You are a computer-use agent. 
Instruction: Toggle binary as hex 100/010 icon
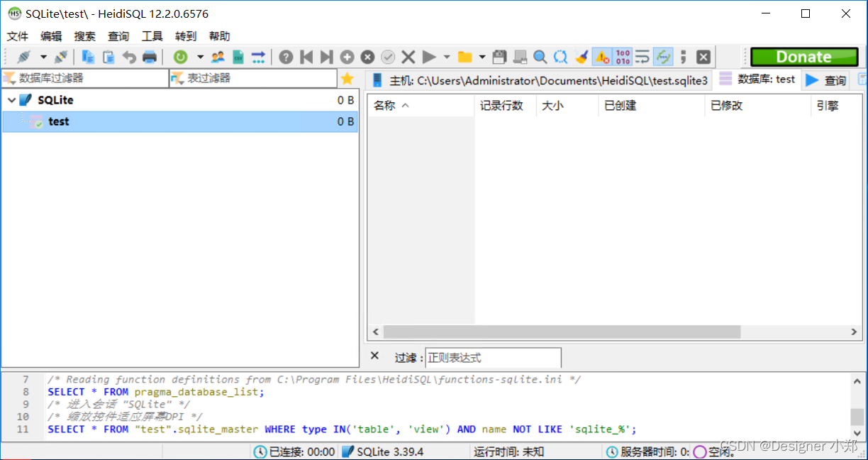(623, 57)
